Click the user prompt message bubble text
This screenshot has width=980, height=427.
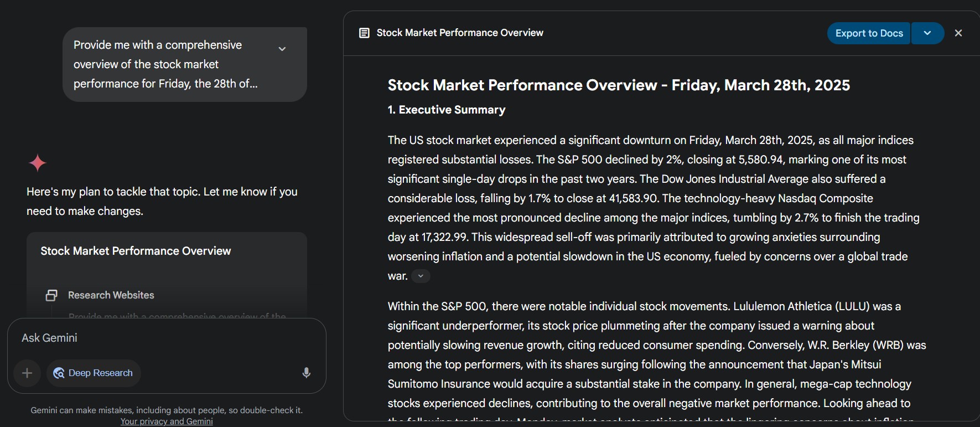coord(165,64)
